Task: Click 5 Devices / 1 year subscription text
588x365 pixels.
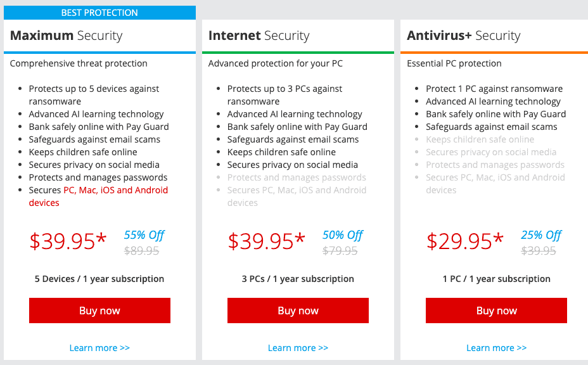Action: tap(99, 279)
